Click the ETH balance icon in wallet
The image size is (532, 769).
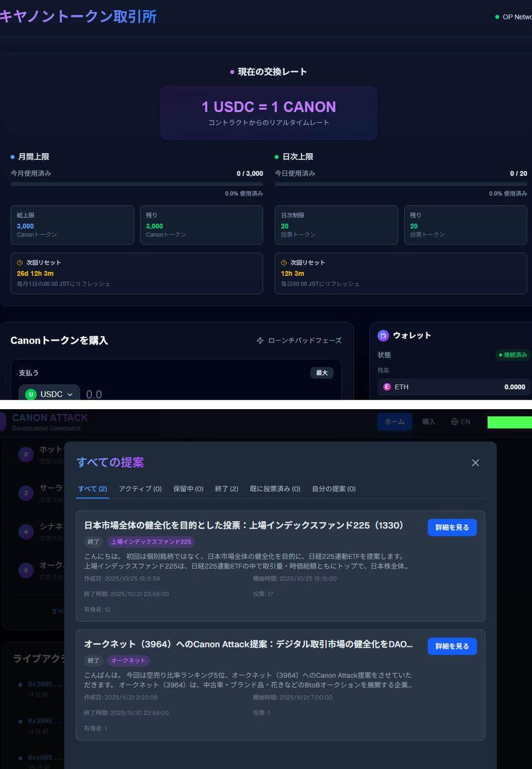387,387
